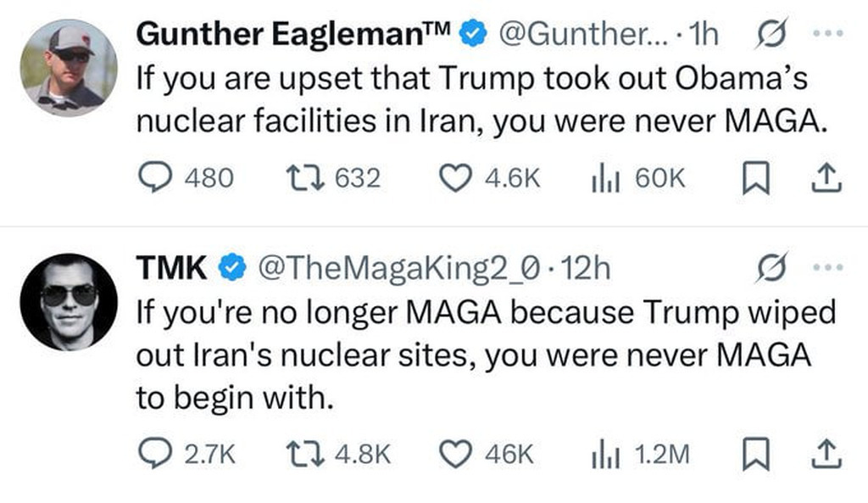View analytics showing 1.2M views
The height and width of the screenshot is (503, 868).
[603, 455]
